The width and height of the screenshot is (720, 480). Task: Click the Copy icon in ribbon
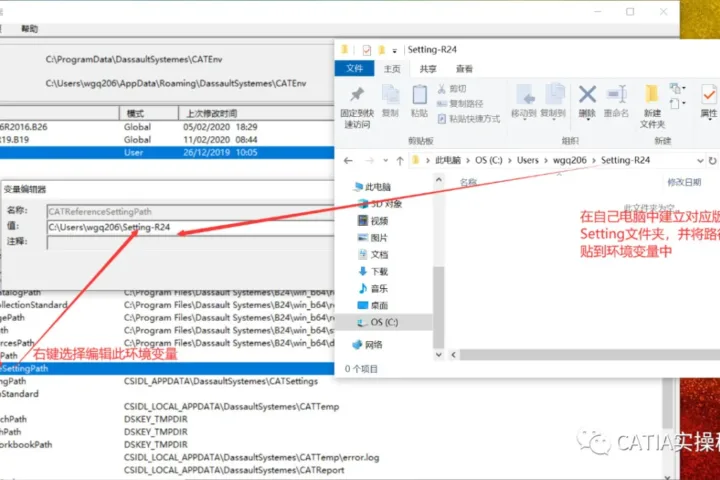point(390,95)
